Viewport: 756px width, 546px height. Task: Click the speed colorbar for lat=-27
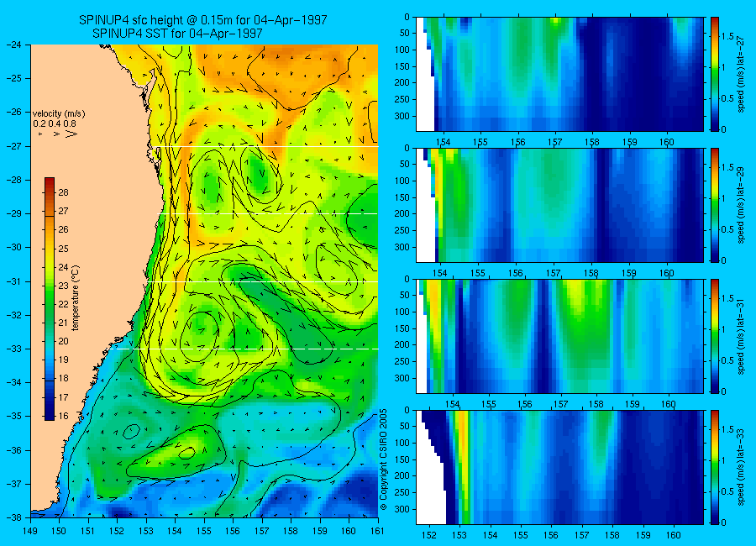pyautogui.click(x=715, y=74)
